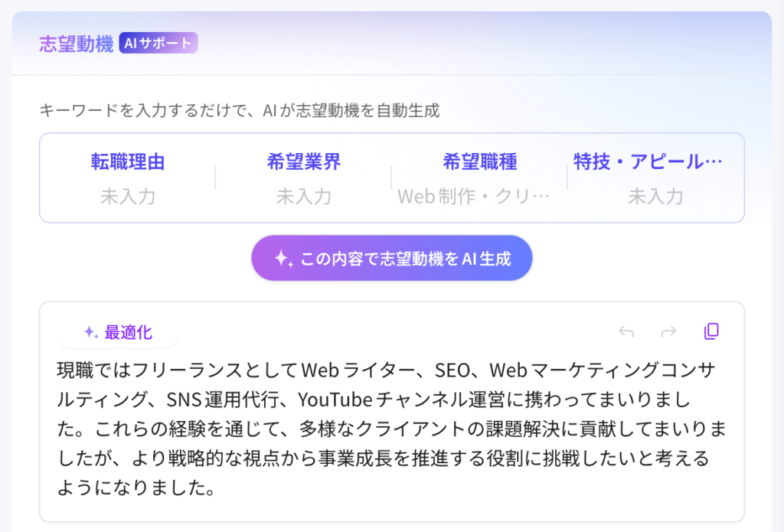Click 未入力 under 特技・アピール
Viewport: 784px width, 532px height.
click(x=656, y=197)
